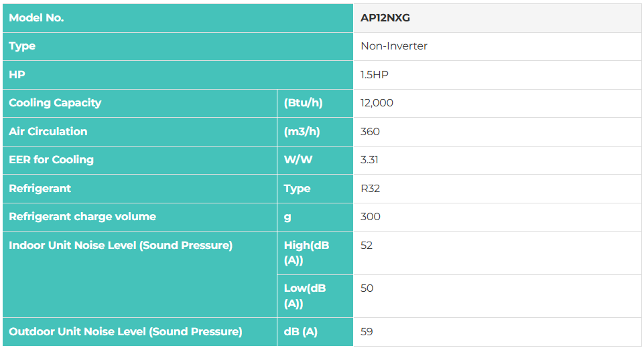The height and width of the screenshot is (350, 644).
Task: Click the EER for Cooling label
Action: tap(51, 160)
